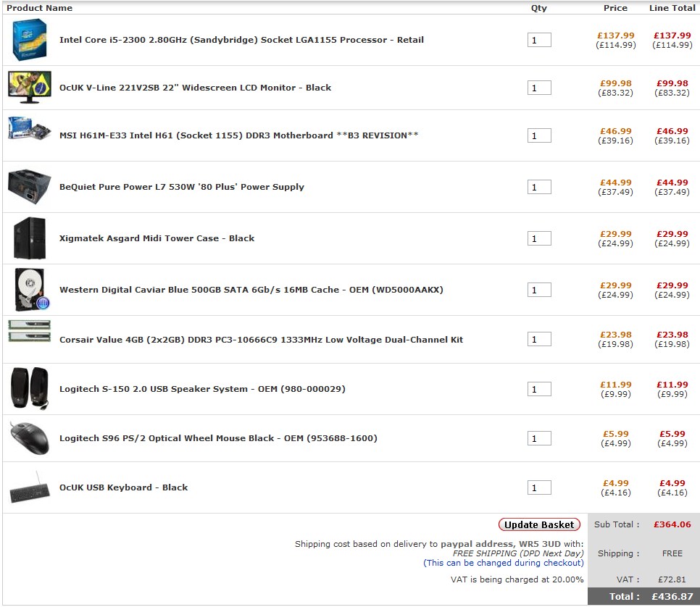Screen dimensions: 700x607
Task: Select the Logitech S96 mouse image
Action: (30, 438)
